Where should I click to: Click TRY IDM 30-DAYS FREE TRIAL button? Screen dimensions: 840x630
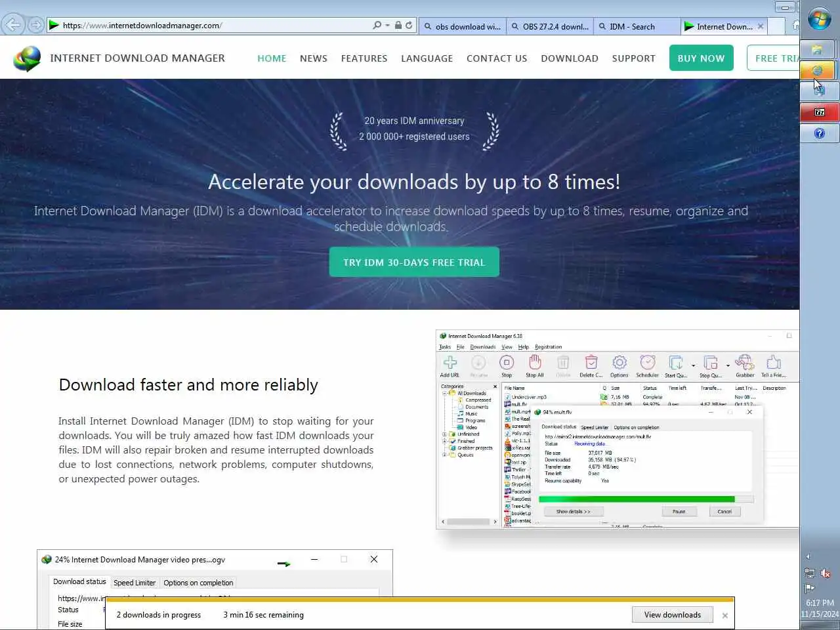pos(414,262)
